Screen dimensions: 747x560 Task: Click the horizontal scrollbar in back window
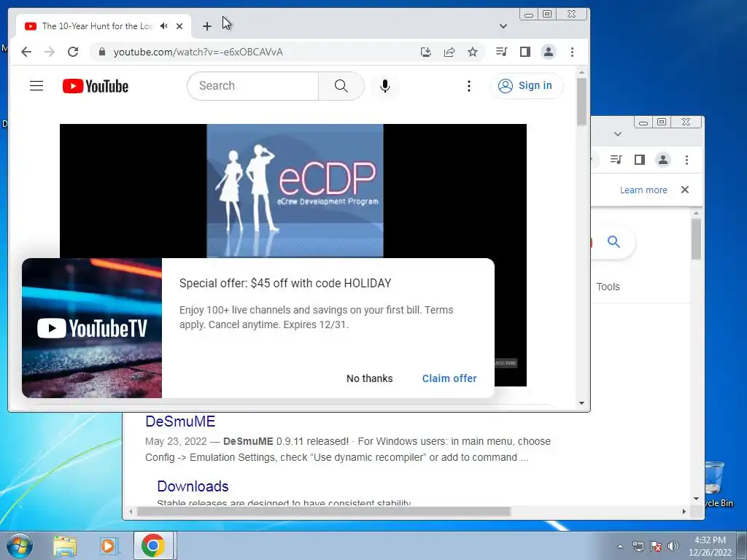(324, 511)
